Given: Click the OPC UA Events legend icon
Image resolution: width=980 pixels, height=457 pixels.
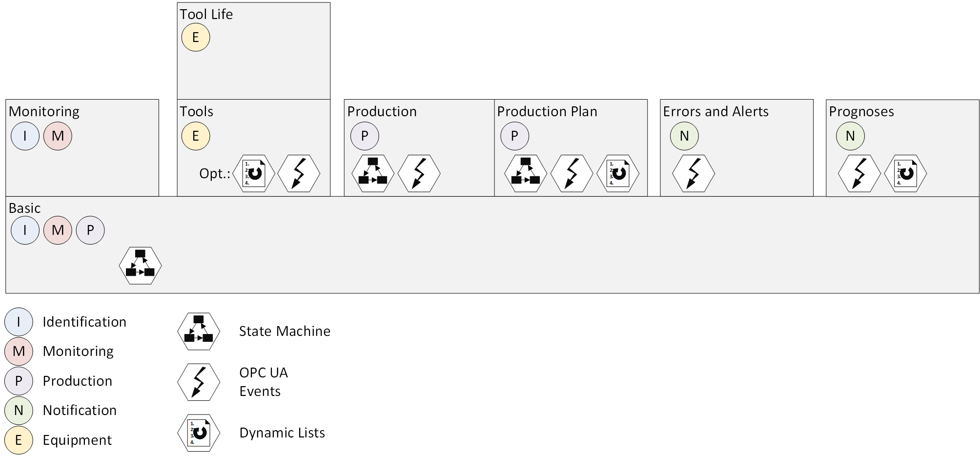Looking at the screenshot, I should 199,382.
